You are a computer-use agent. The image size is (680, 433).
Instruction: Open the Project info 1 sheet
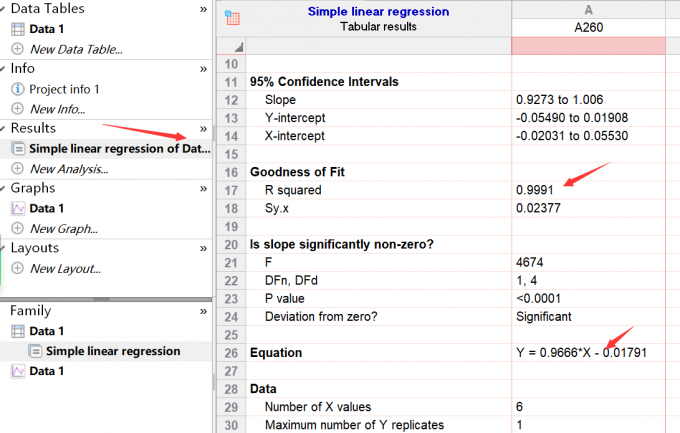(x=64, y=88)
